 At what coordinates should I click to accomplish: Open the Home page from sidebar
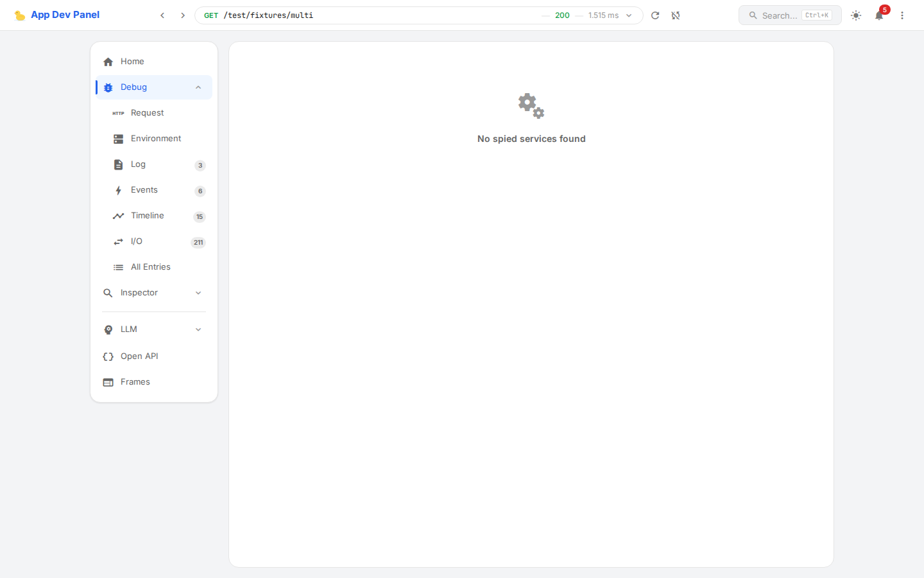[132, 62]
